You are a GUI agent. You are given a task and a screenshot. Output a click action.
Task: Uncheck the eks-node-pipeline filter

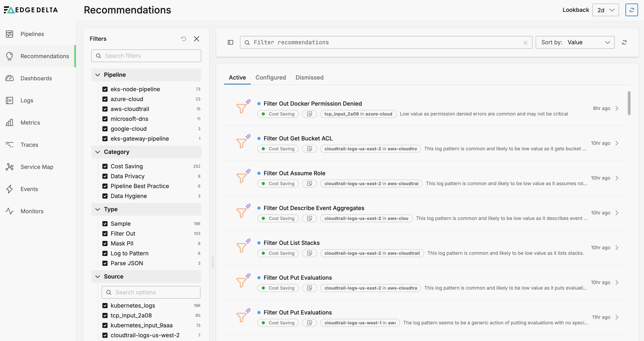pyautogui.click(x=105, y=89)
